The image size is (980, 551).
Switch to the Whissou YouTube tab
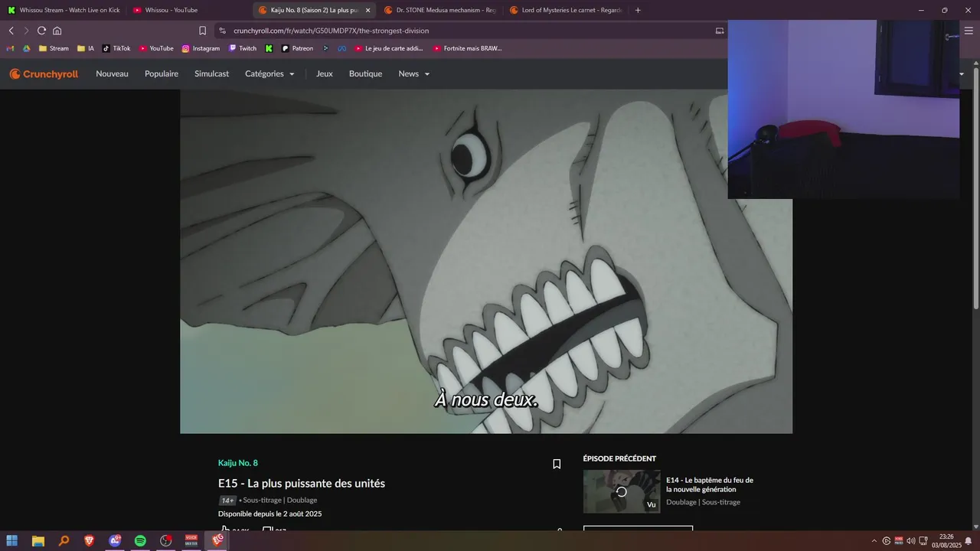[x=188, y=10]
